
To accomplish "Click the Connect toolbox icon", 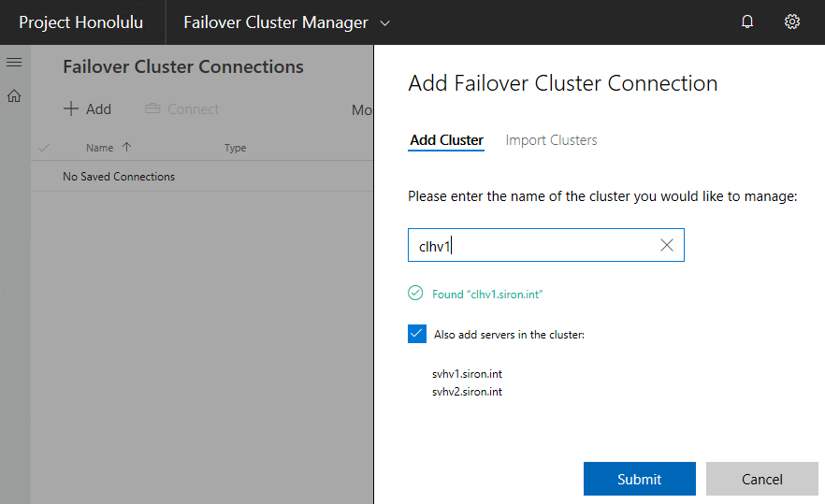I will tap(152, 108).
